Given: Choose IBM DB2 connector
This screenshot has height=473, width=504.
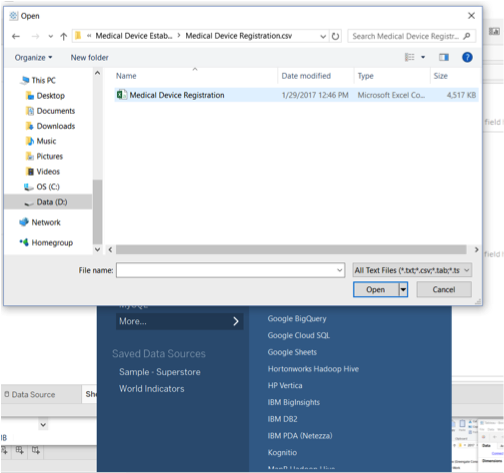Looking at the screenshot, I should point(282,419).
